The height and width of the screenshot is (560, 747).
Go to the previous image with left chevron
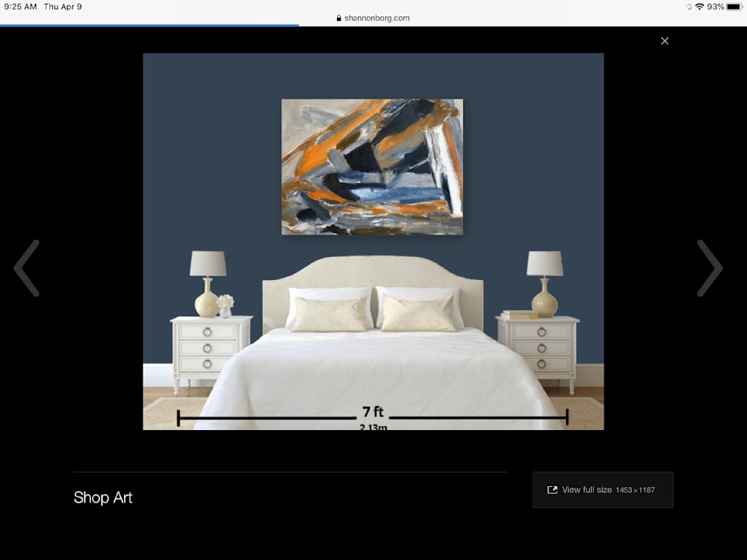point(27,268)
